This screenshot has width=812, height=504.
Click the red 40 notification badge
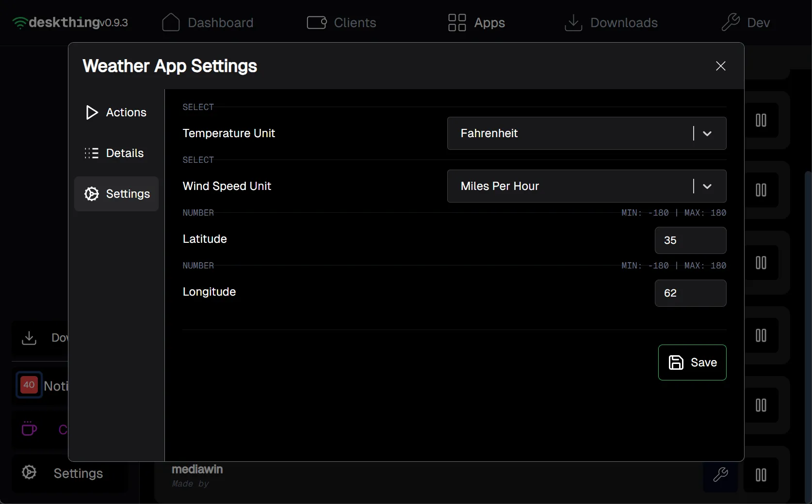tap(29, 385)
